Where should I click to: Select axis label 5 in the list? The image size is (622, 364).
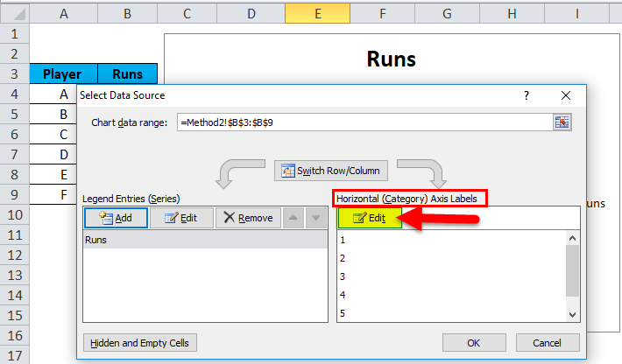[451, 313]
